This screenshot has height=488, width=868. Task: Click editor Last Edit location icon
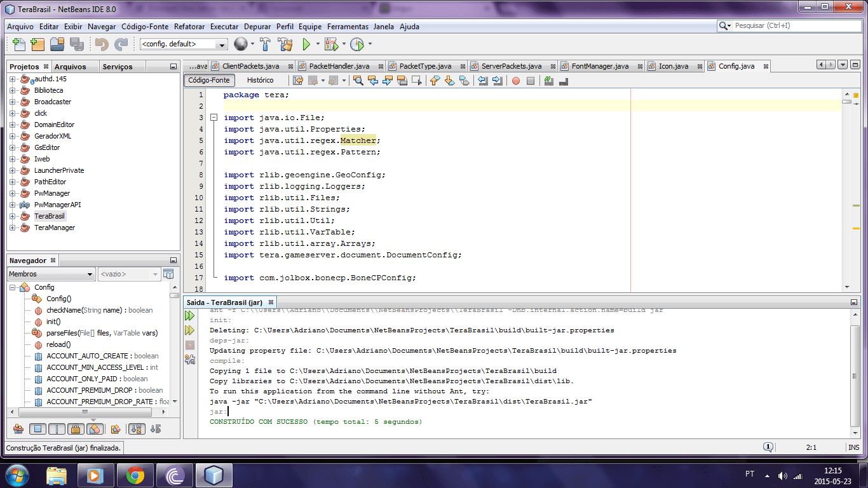click(297, 81)
